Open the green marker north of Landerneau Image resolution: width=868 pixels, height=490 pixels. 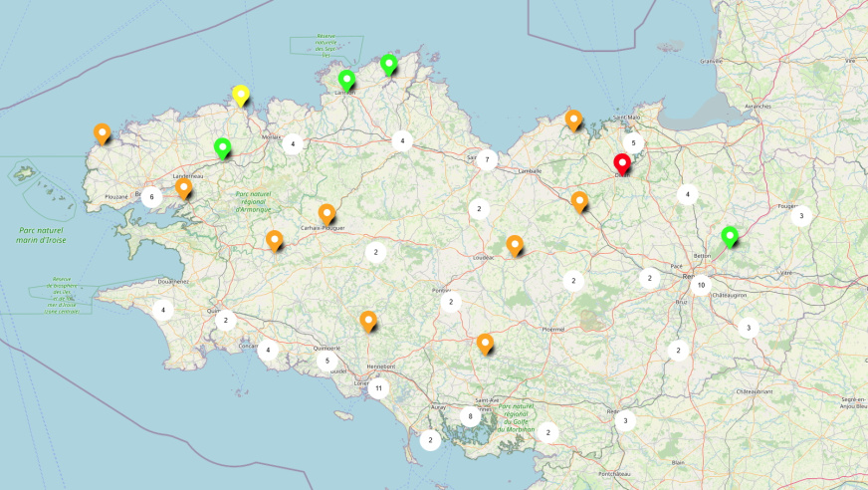point(222,148)
